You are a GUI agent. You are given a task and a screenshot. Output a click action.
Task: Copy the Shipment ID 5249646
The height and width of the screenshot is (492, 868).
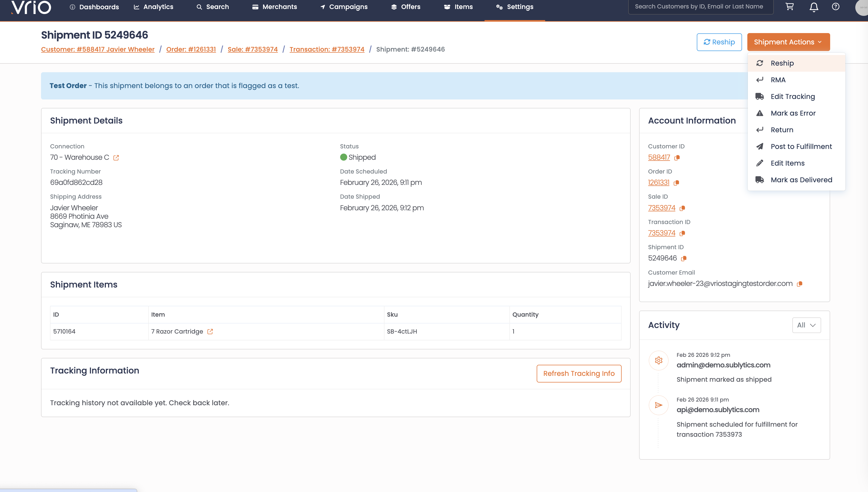tap(684, 258)
